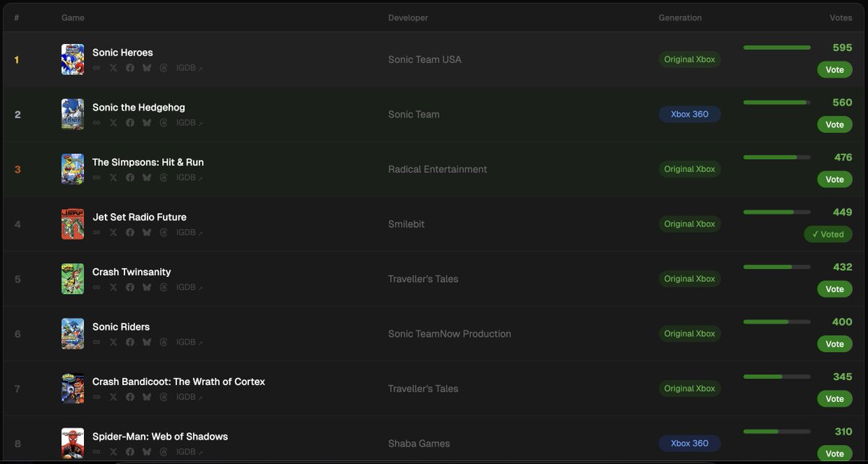Image resolution: width=868 pixels, height=464 pixels.
Task: Vote for Crash Bandicoot: The Wrath of Cortex
Action: (x=835, y=400)
